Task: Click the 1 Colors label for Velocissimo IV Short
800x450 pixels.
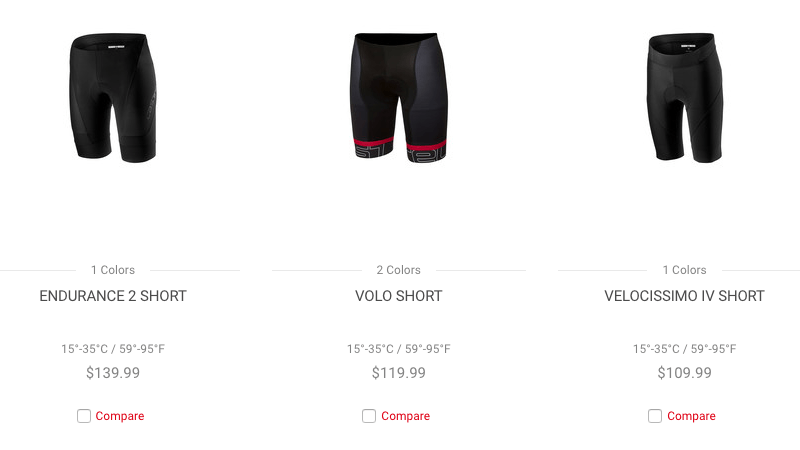Action: (x=684, y=270)
